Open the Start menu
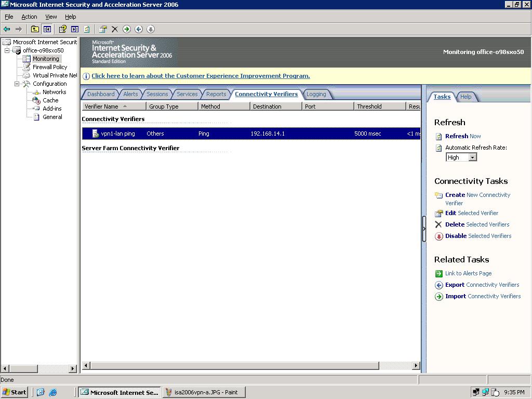 point(14,393)
